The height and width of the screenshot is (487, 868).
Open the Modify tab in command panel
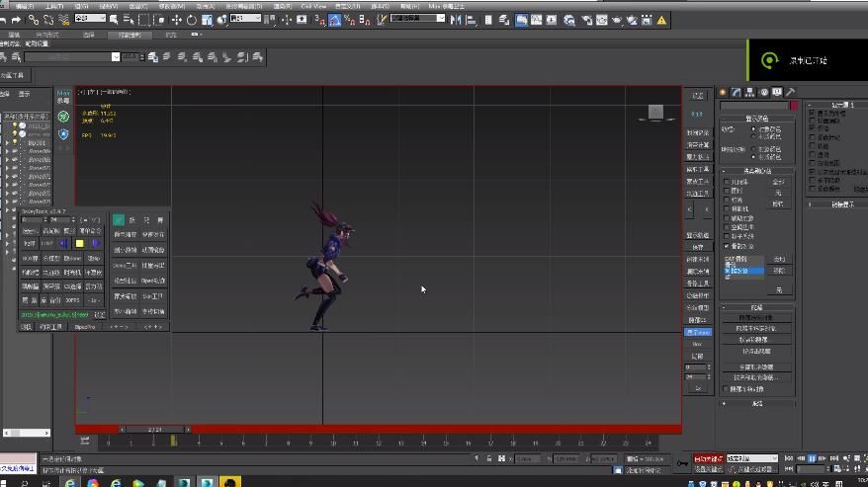[x=736, y=92]
